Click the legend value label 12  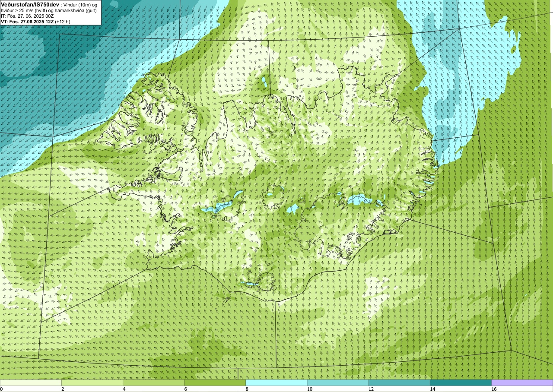coord(371,389)
